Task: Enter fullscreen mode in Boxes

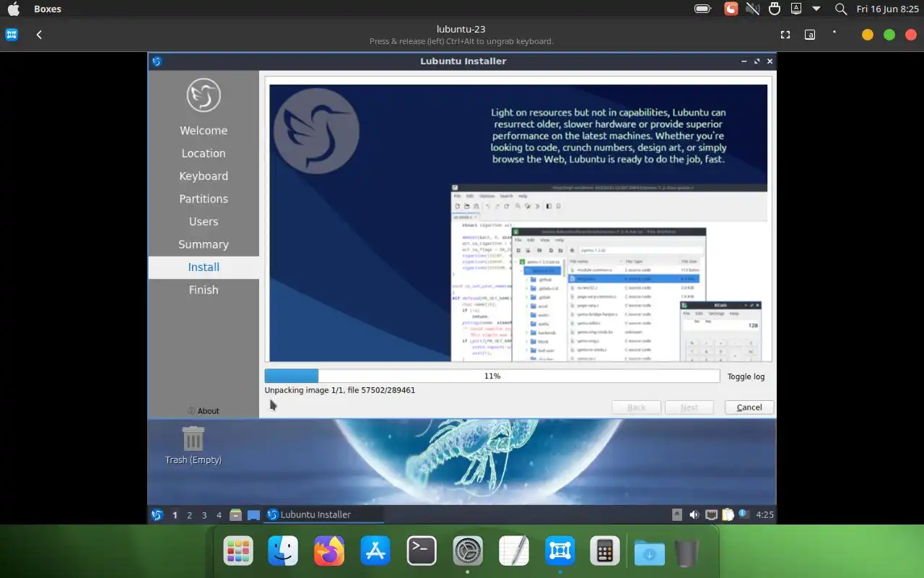Action: tap(785, 35)
